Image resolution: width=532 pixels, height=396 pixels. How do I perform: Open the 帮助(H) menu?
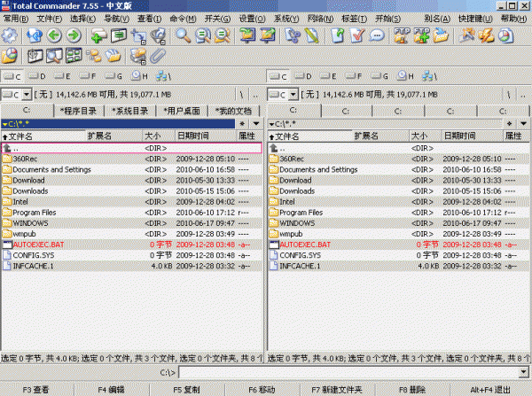(x=513, y=19)
